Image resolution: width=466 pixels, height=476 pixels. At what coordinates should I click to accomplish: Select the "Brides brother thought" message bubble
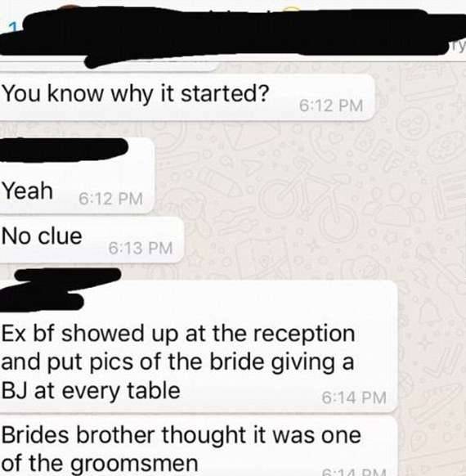tap(199, 447)
